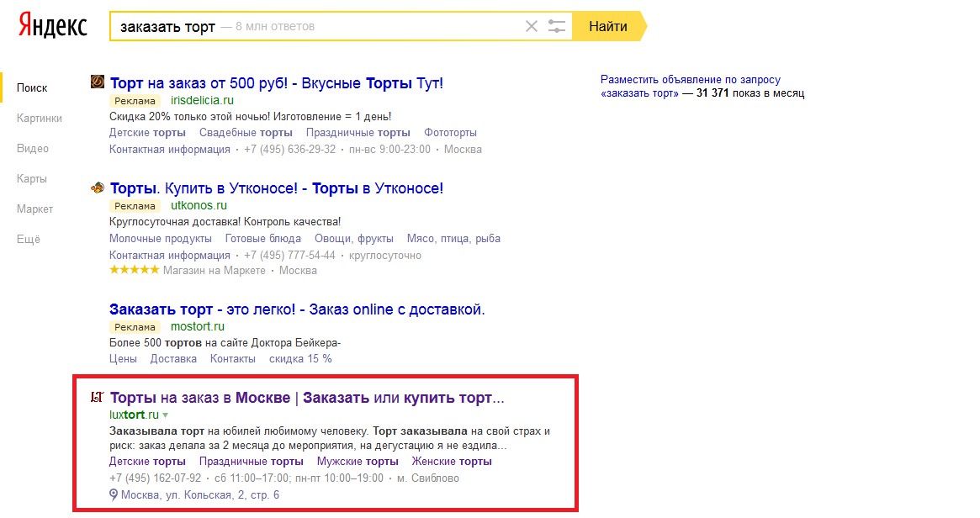Expand the Ещё menu in sidebar
The height and width of the screenshot is (518, 980).
click(x=28, y=240)
